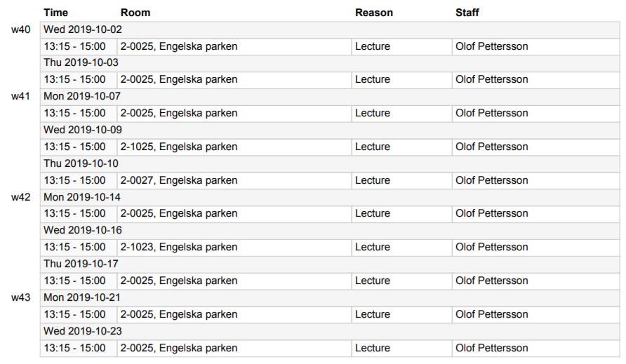626x364 pixels.
Task: Click the Reason column header
Action: click(373, 13)
